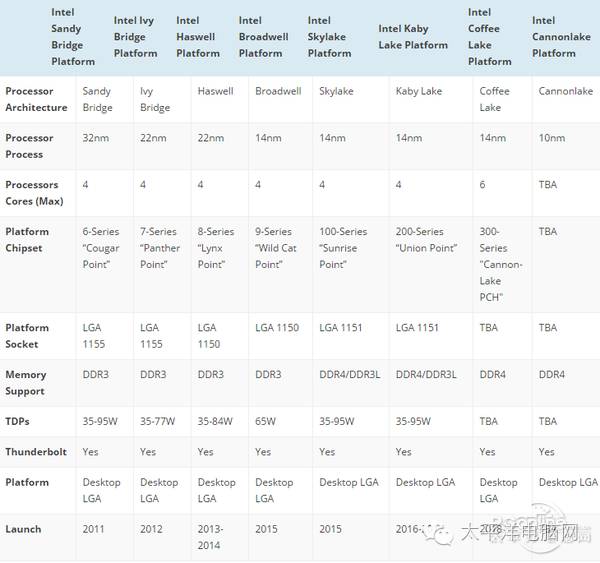Select the Intel Kaby Lake Platform column header
Image resolution: width=600 pixels, height=563 pixels.
413,37
